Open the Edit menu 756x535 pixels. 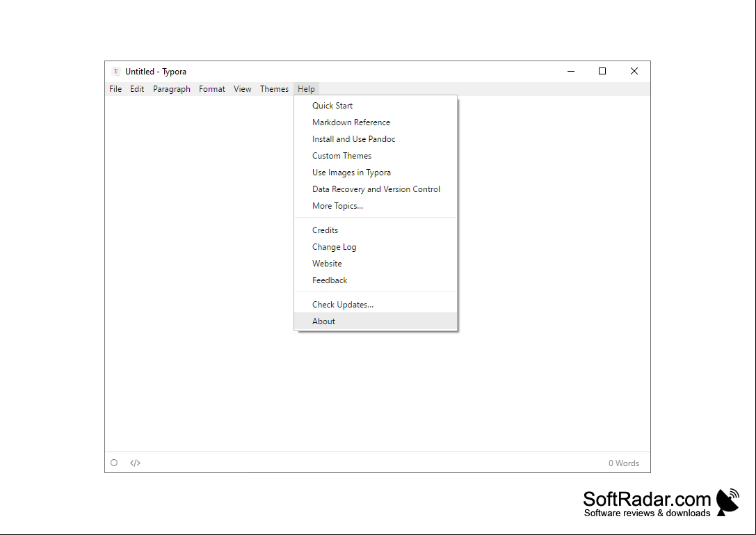coord(137,89)
